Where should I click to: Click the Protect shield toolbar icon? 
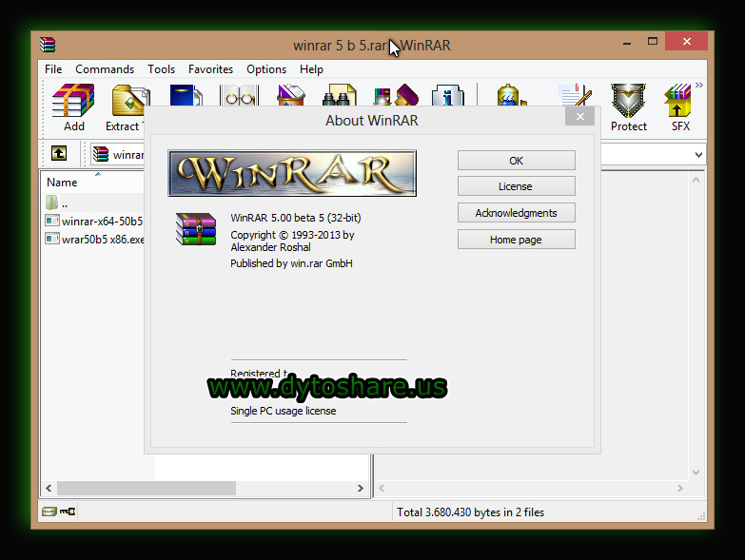[x=628, y=106]
